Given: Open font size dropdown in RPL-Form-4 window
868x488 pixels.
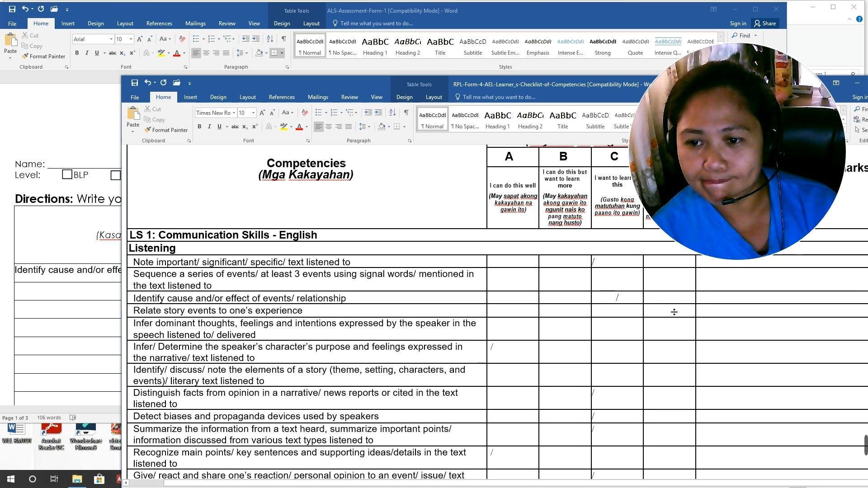Looking at the screenshot, I should click(x=253, y=113).
